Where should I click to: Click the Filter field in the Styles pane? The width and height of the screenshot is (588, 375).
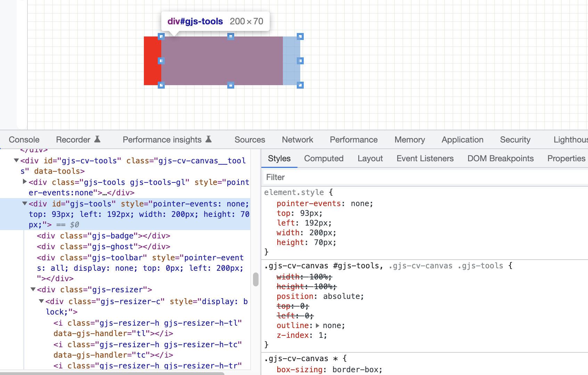point(313,177)
